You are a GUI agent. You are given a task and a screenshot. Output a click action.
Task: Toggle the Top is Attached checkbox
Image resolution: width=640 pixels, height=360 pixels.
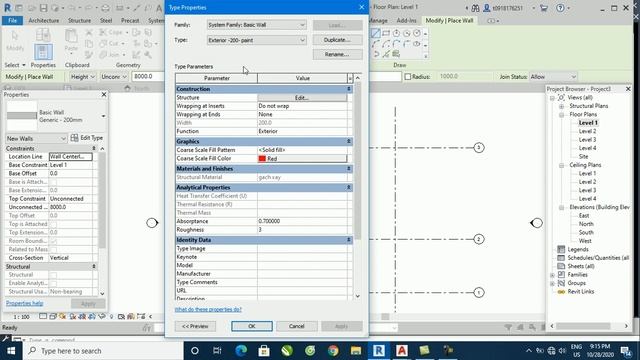53,224
